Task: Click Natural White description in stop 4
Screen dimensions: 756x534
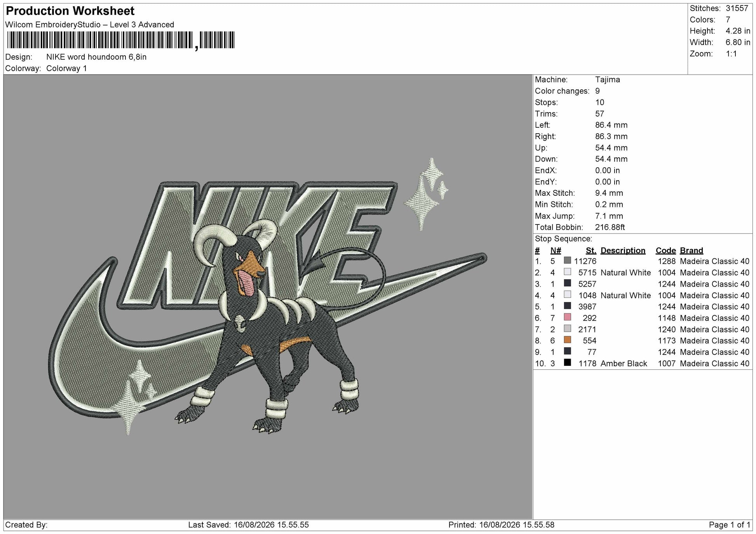Action: 625,296
